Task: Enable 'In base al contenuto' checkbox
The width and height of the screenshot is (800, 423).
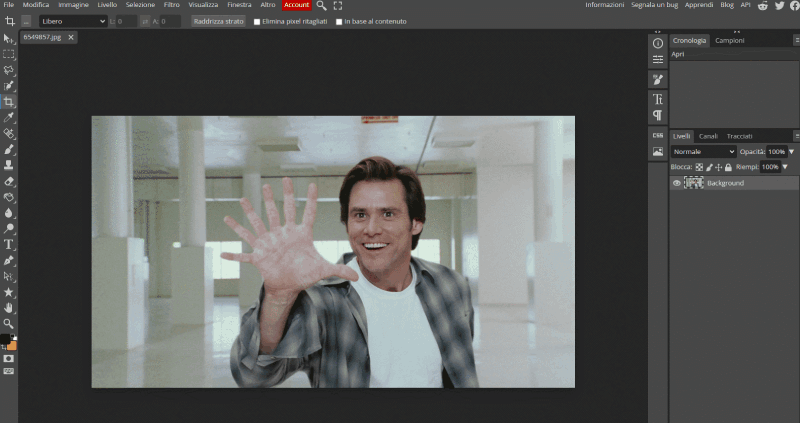Action: point(339,22)
